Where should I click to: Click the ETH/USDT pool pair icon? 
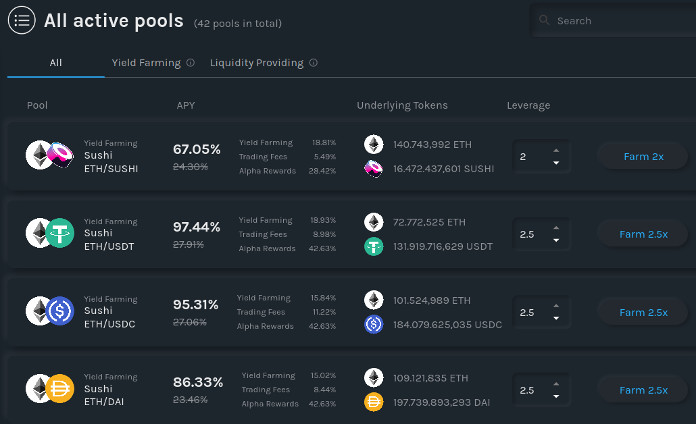click(50, 233)
